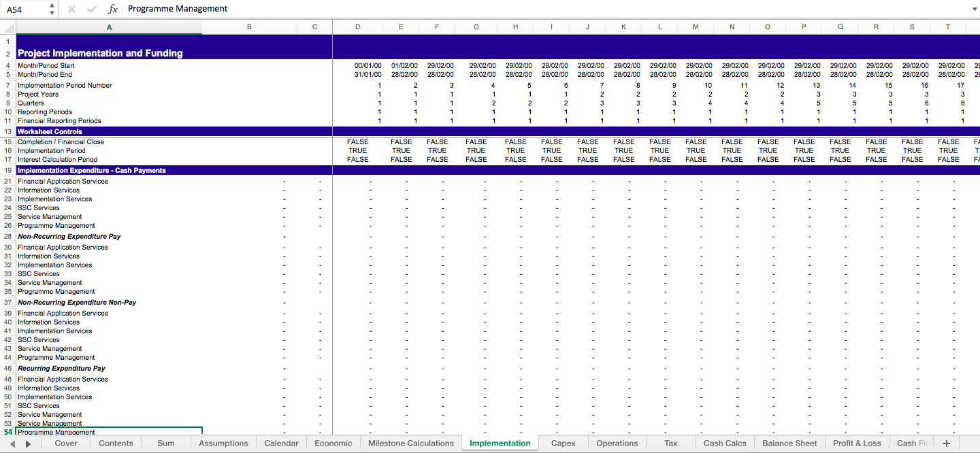Click the 31/01/00 date in column D

[x=368, y=75]
